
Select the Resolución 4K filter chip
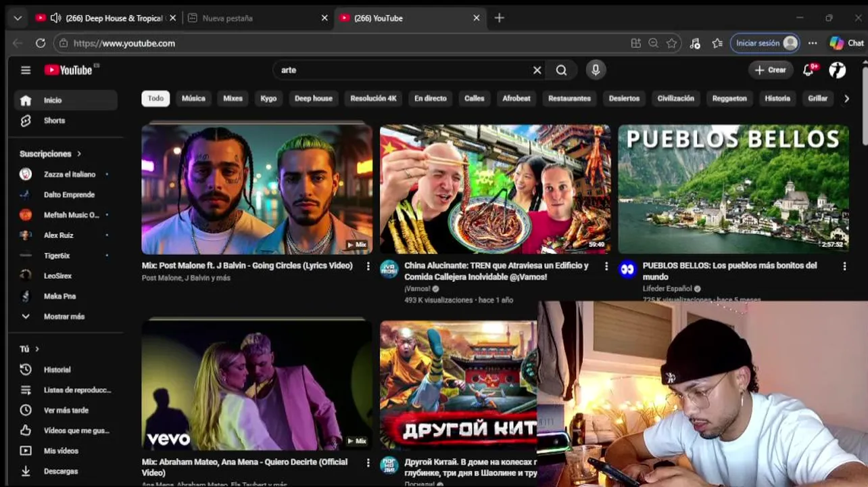(373, 99)
